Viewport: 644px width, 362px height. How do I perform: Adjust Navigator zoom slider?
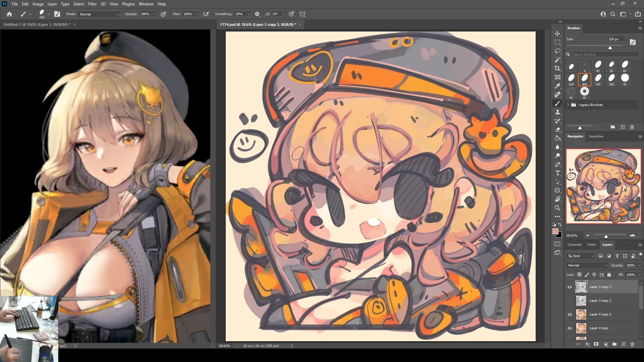(606, 236)
